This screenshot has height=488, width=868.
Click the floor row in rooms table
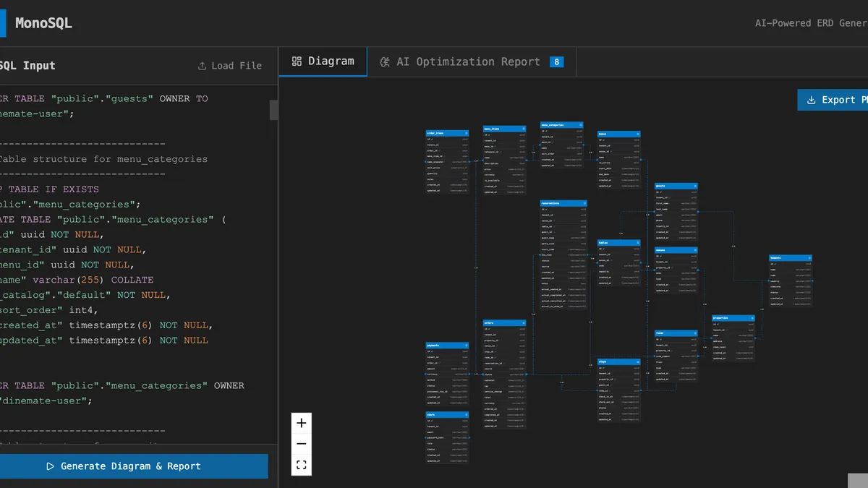pyautogui.click(x=676, y=361)
